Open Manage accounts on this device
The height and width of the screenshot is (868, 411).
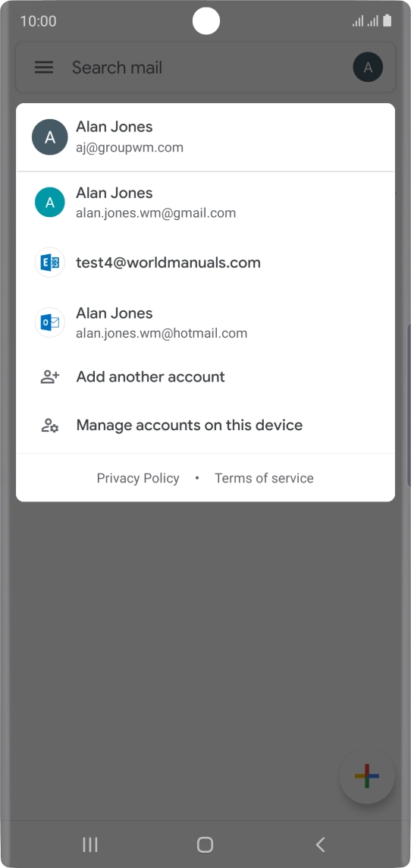(x=206, y=425)
